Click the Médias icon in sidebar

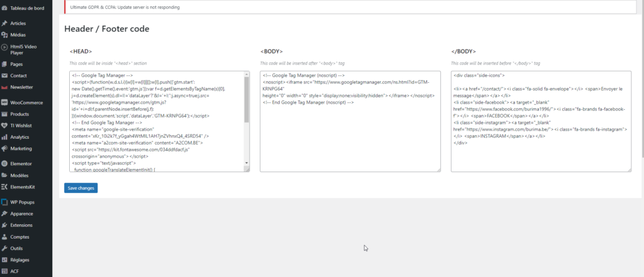(4, 35)
